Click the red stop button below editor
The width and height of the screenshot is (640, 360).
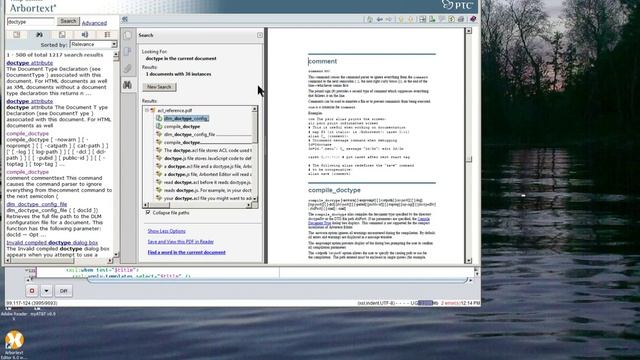point(32,291)
